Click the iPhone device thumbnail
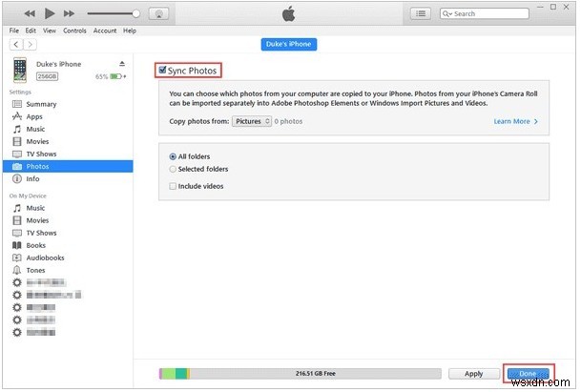 tap(20, 70)
